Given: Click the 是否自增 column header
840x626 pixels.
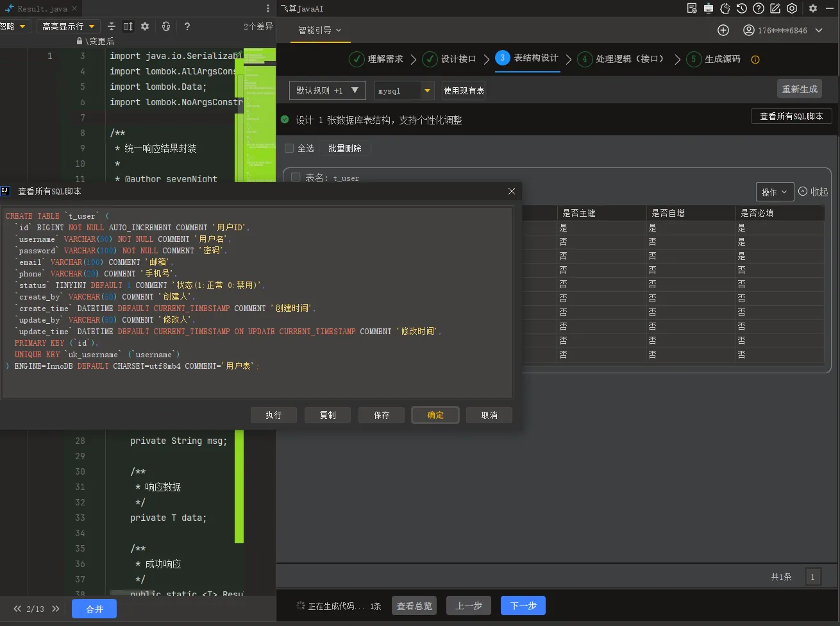Looking at the screenshot, I should click(x=691, y=213).
